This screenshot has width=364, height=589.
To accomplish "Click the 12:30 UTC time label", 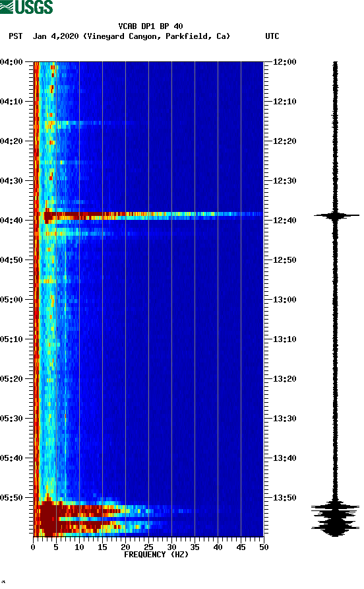I will pyautogui.click(x=284, y=181).
